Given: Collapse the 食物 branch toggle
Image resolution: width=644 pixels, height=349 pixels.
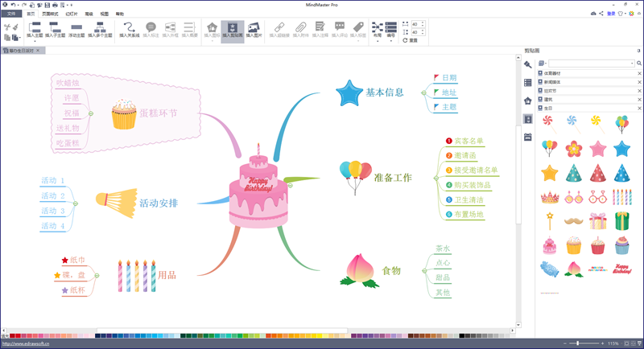Looking at the screenshot, I should (x=423, y=271).
